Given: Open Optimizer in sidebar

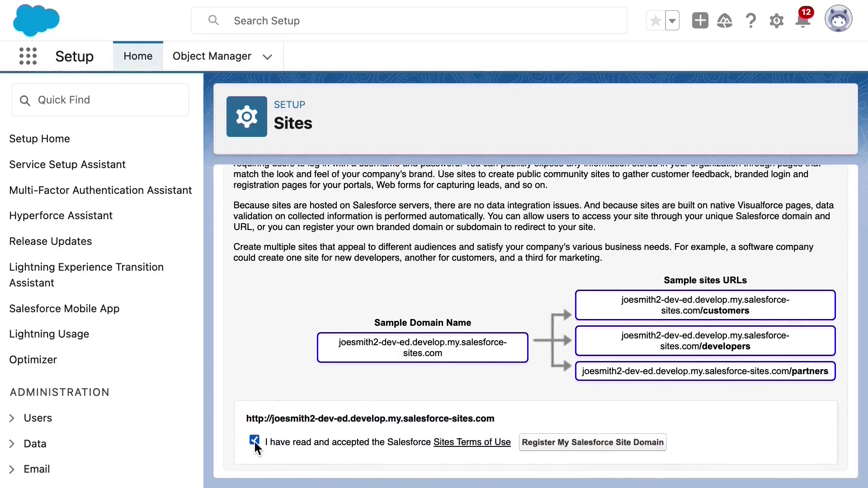Looking at the screenshot, I should pos(33,360).
